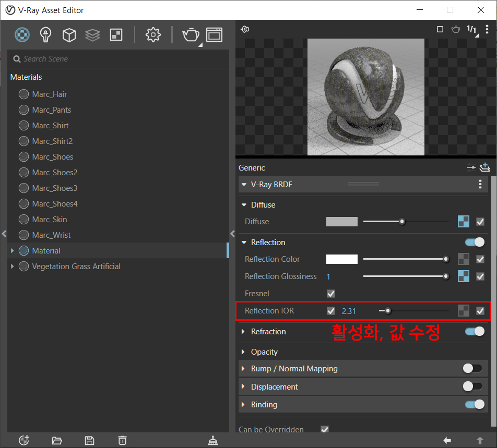Expand the Displacement section
Image resolution: width=497 pixels, height=448 pixels.
tap(243, 386)
